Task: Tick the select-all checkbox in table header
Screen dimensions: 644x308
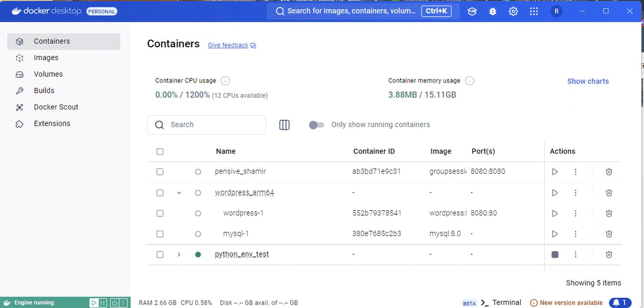Action: (160, 151)
